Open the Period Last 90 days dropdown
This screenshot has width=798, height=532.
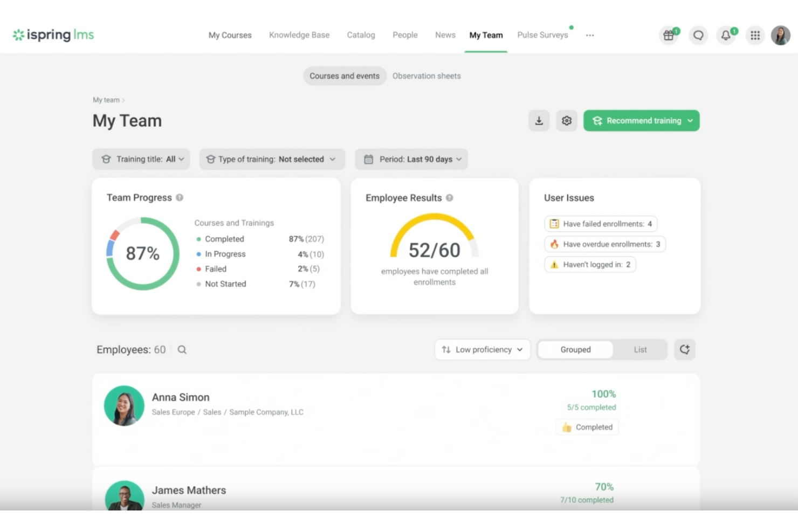(x=411, y=159)
